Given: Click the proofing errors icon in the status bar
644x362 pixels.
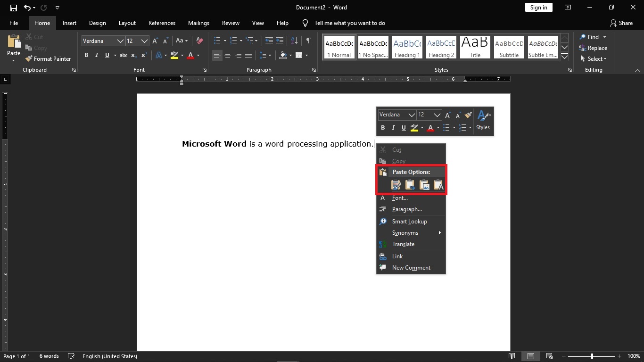Looking at the screenshot, I should click(71, 356).
